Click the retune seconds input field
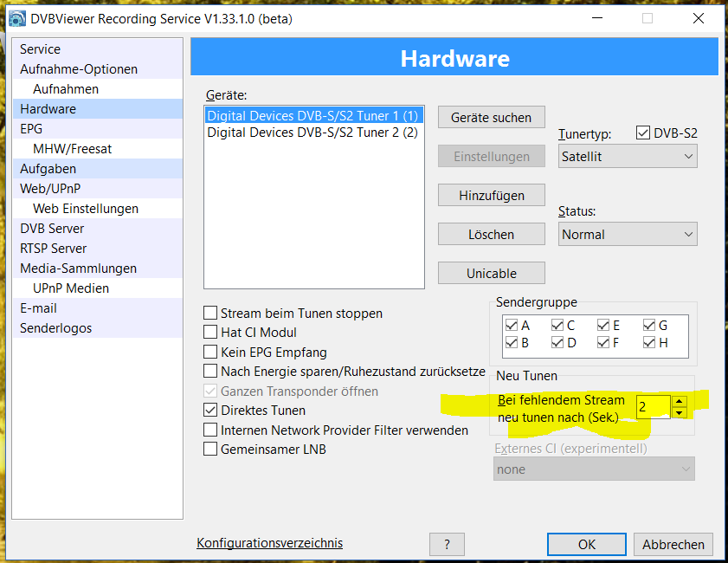The image size is (728, 563). pyautogui.click(x=654, y=407)
